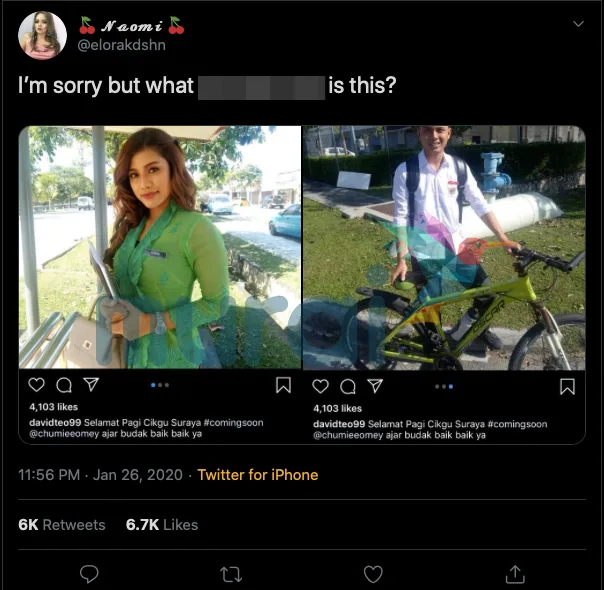Screen dimensions: 604x590
Task: Open the tweet timestamp Jan 26, 2020
Action: [x=101, y=475]
